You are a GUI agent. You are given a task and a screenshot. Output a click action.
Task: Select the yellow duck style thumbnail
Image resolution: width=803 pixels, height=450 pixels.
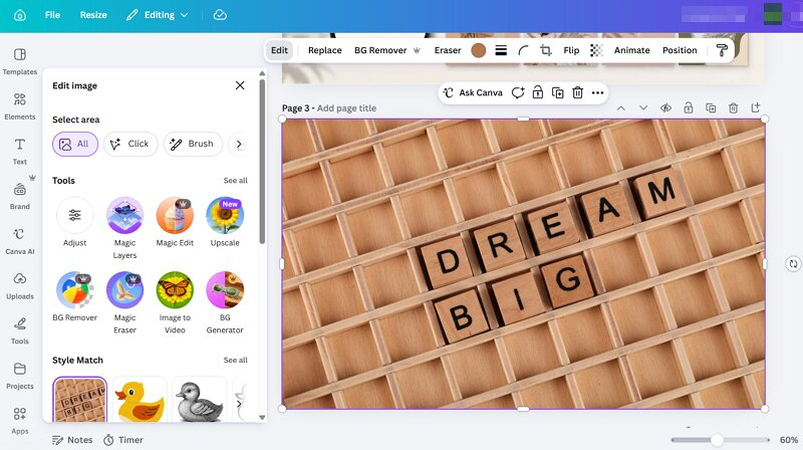coord(140,399)
